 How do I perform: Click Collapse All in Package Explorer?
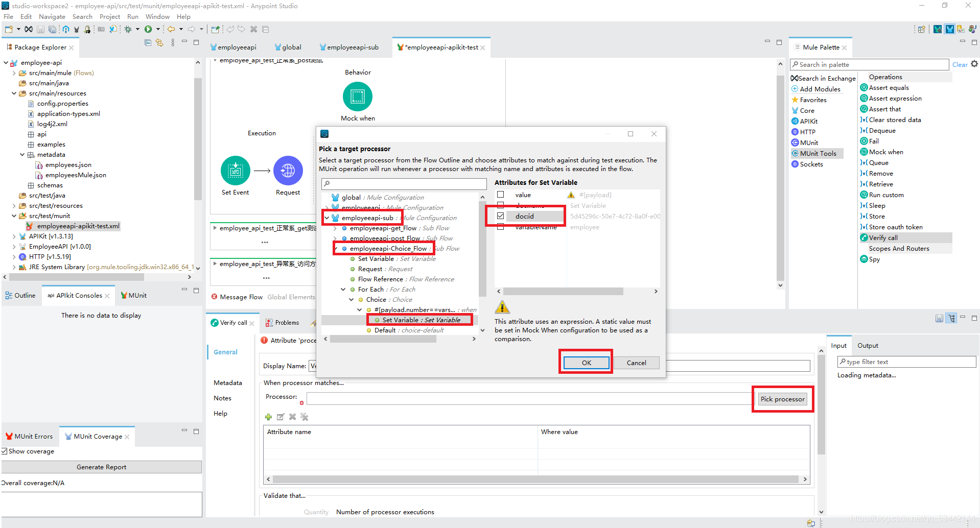[x=148, y=43]
